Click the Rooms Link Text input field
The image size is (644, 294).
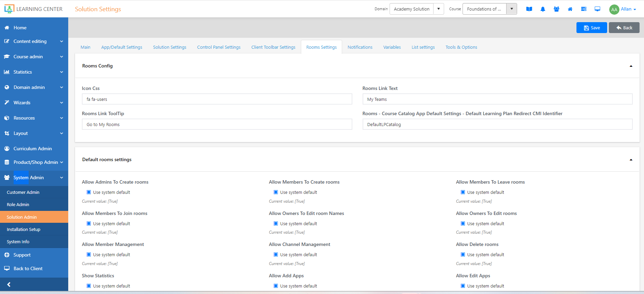pos(497,99)
